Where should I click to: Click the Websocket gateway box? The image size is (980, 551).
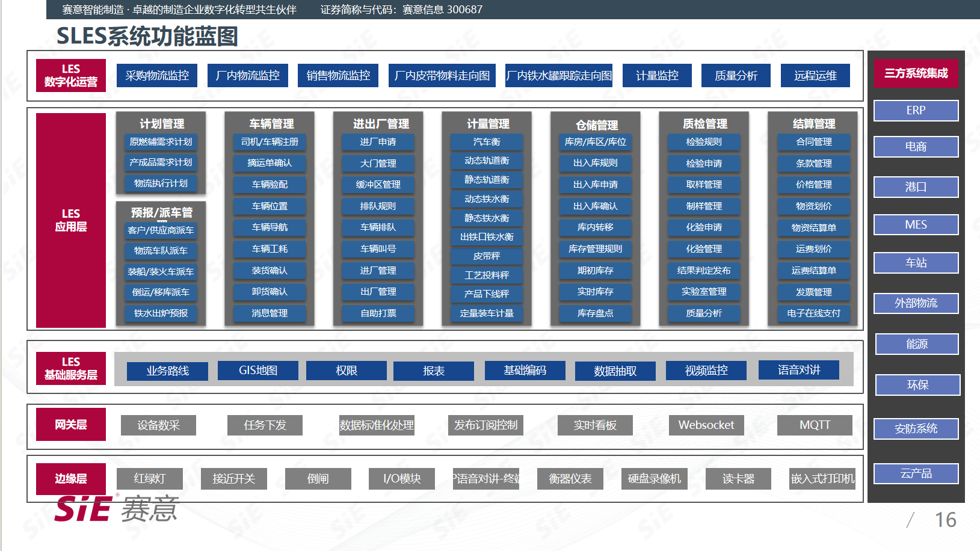[x=706, y=425]
